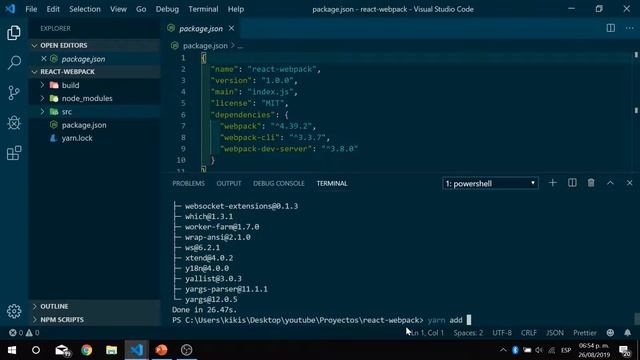Close the terminal panel
Viewport: 640px width, 360px height.
629,183
